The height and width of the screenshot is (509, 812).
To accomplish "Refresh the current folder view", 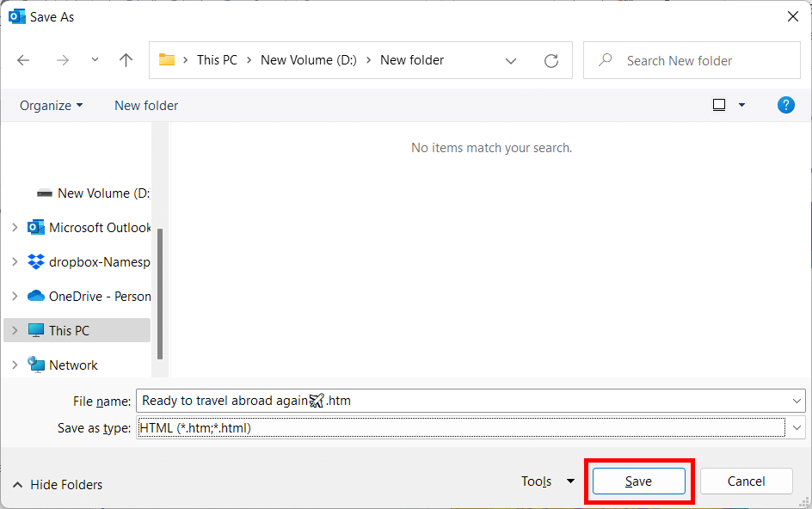I will click(x=551, y=60).
